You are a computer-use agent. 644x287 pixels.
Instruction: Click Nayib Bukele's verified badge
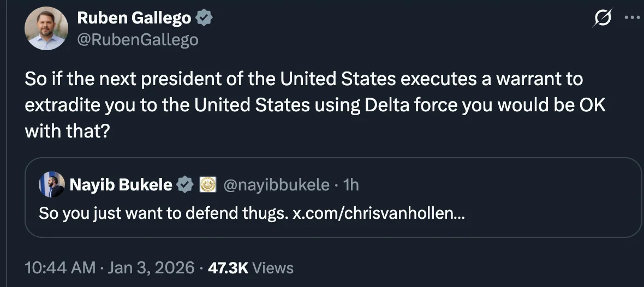186,185
